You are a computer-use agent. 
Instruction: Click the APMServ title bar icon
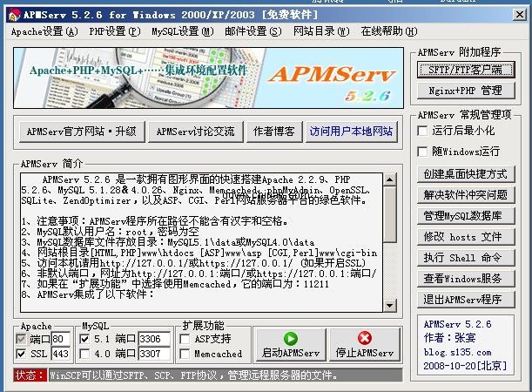(x=14, y=16)
